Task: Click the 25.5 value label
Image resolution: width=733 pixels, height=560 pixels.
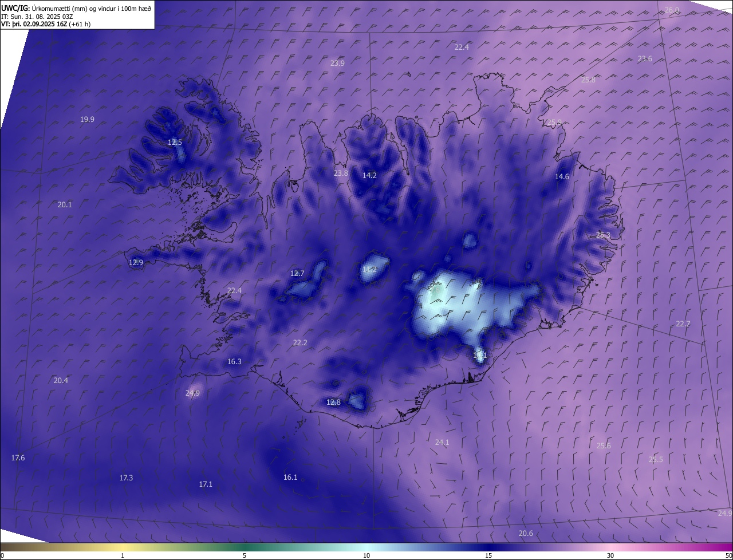Action: point(656,459)
